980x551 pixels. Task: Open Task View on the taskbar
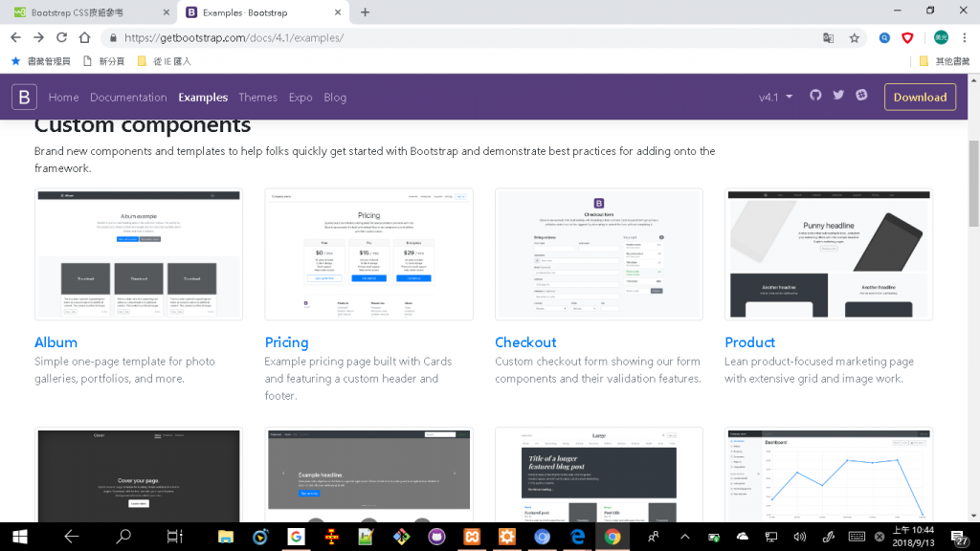[x=174, y=536]
